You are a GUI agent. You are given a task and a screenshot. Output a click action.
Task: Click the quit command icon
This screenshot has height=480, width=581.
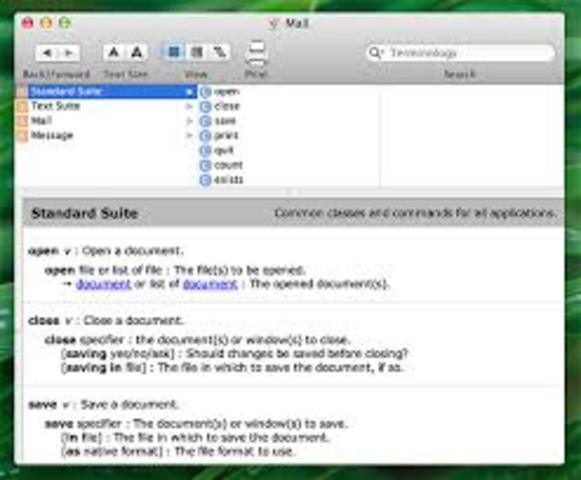tap(205, 150)
